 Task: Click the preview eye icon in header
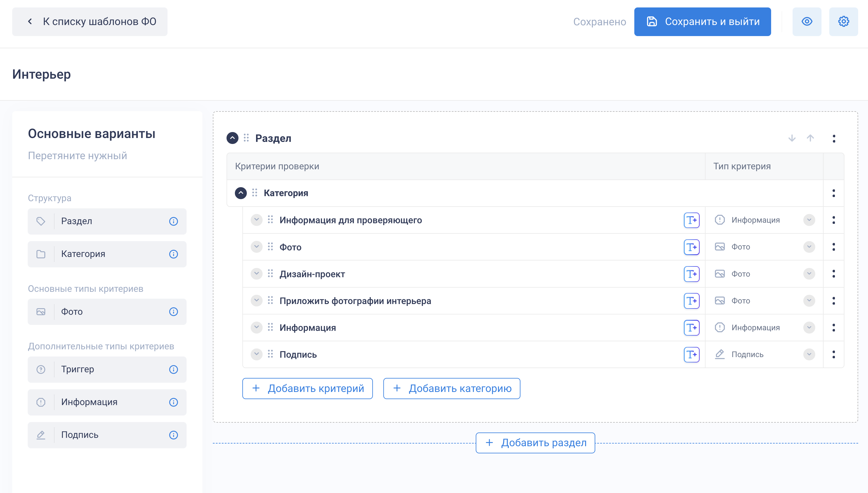[807, 22]
